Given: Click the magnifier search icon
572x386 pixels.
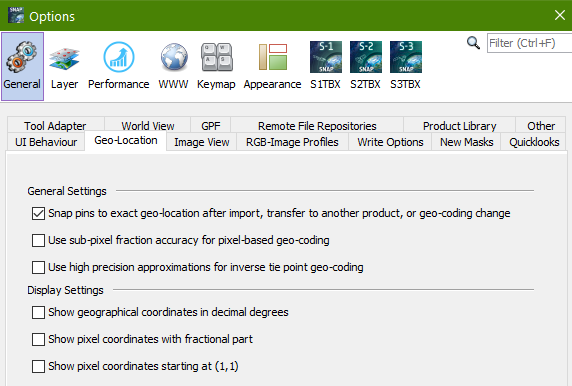Looking at the screenshot, I should pos(473,43).
